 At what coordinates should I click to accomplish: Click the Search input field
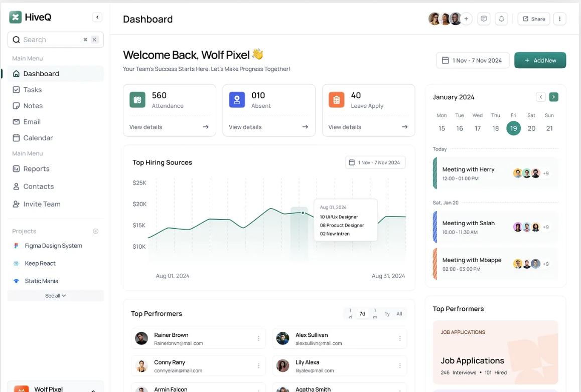point(50,40)
